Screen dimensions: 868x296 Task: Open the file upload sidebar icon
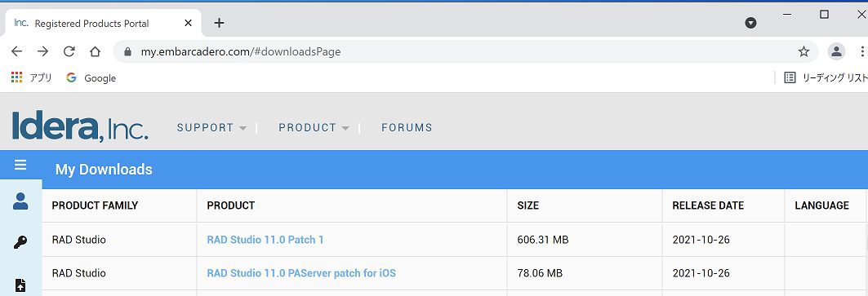click(x=20, y=285)
